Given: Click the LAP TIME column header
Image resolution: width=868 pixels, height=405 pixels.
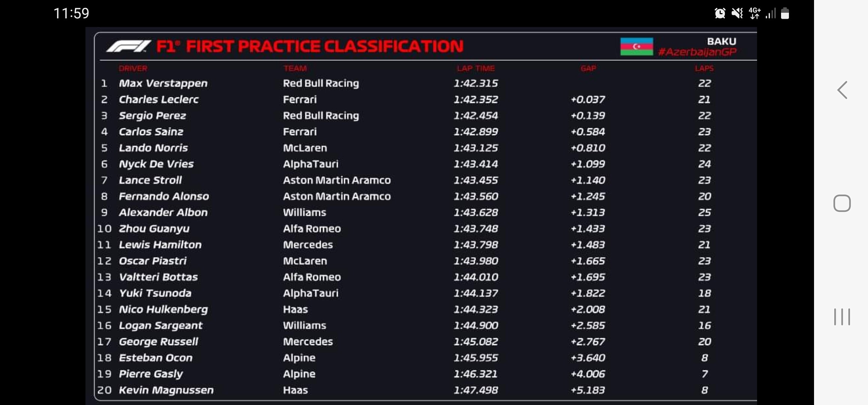Looking at the screenshot, I should [x=476, y=68].
